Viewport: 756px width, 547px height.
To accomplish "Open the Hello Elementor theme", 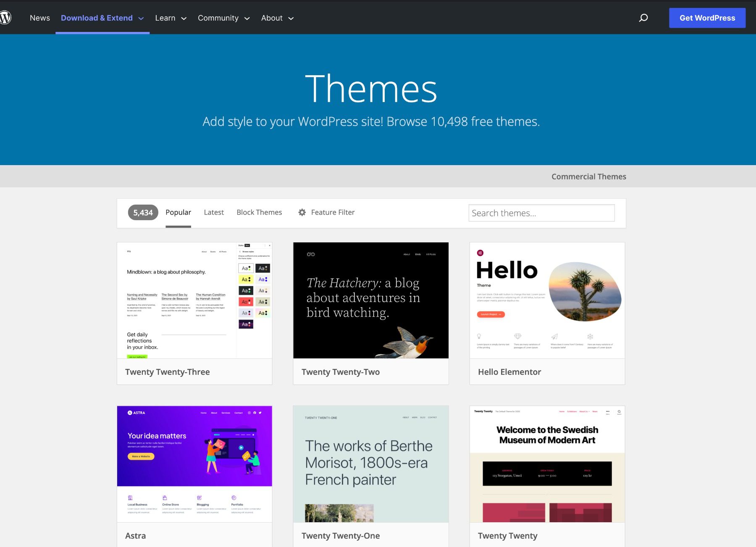I will click(x=509, y=372).
